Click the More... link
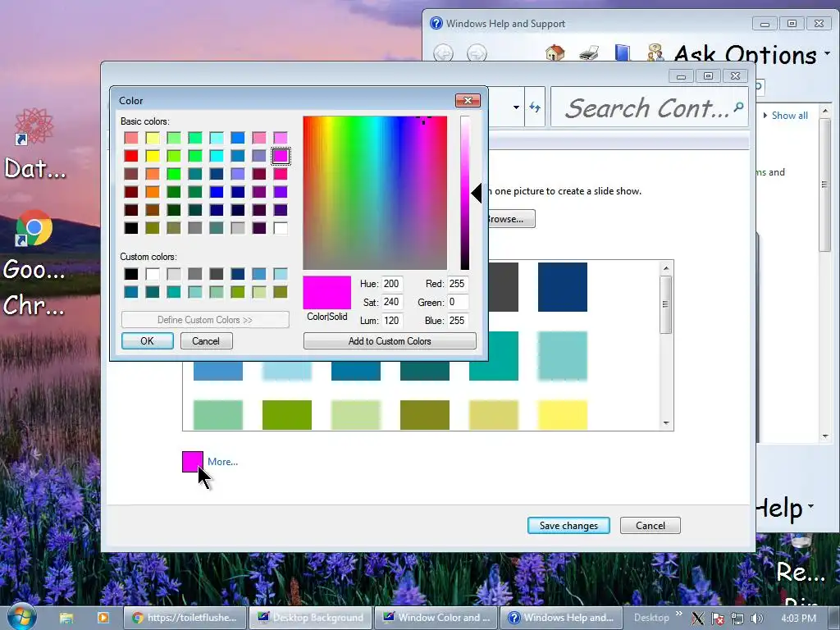The height and width of the screenshot is (630, 840). 222,461
